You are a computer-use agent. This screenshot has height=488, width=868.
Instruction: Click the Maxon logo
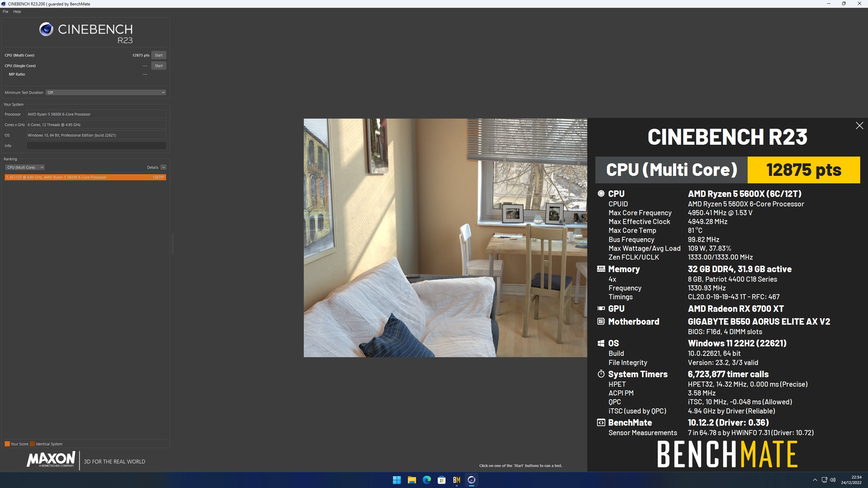[x=51, y=460]
